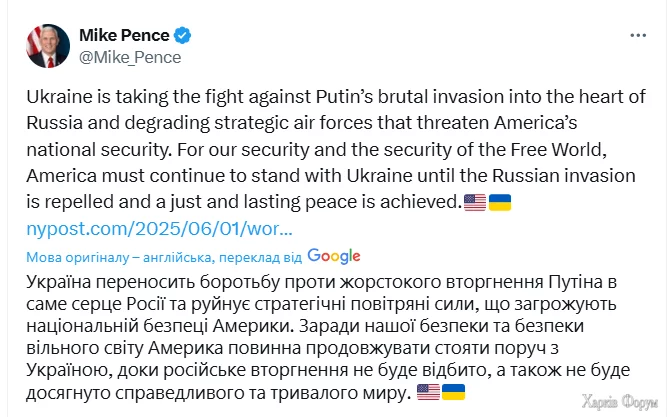This screenshot has height=417, width=668.
Task: Click the US flag emoji in English tweet
Action: [475, 202]
